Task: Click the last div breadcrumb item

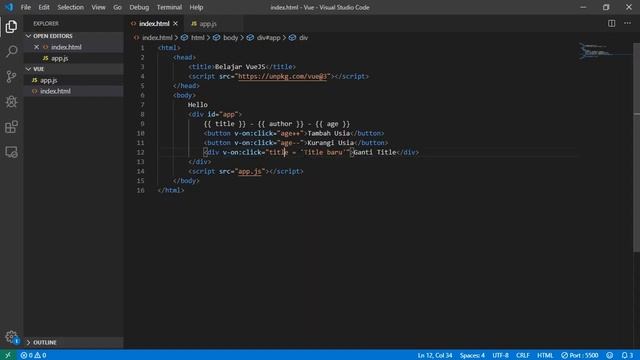Action: point(303,38)
